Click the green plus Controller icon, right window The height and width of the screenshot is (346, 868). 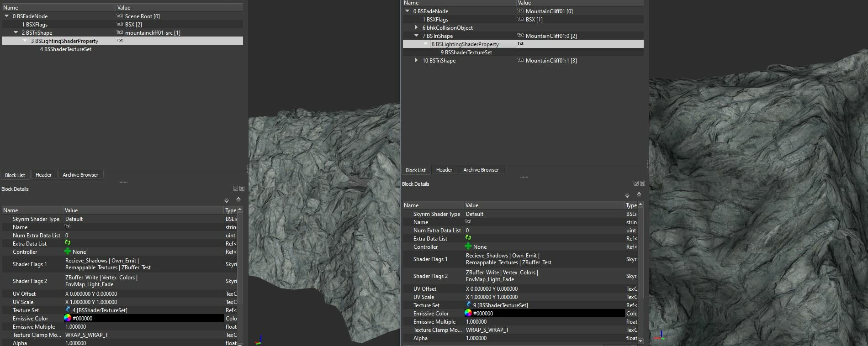pos(468,246)
